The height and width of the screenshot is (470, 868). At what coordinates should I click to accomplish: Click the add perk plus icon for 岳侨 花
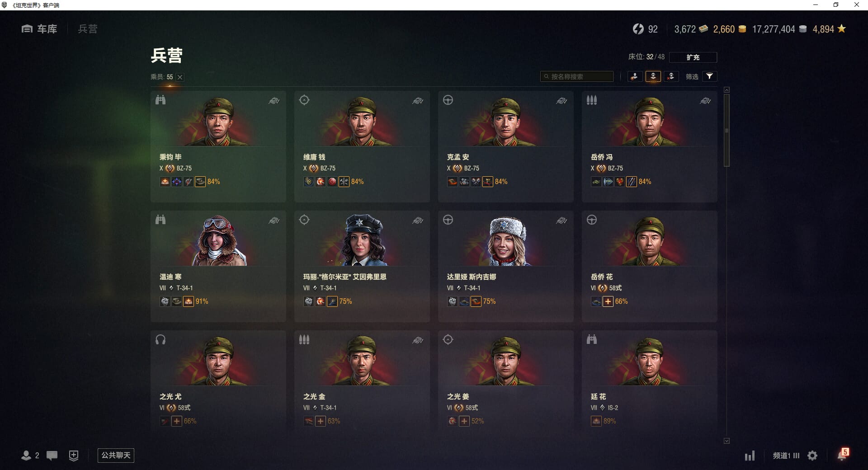pos(608,301)
